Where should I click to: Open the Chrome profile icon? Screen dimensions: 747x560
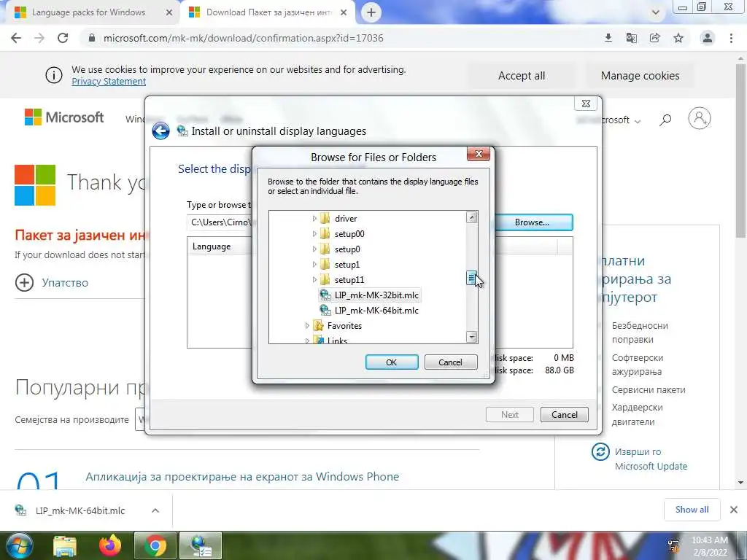(x=708, y=38)
